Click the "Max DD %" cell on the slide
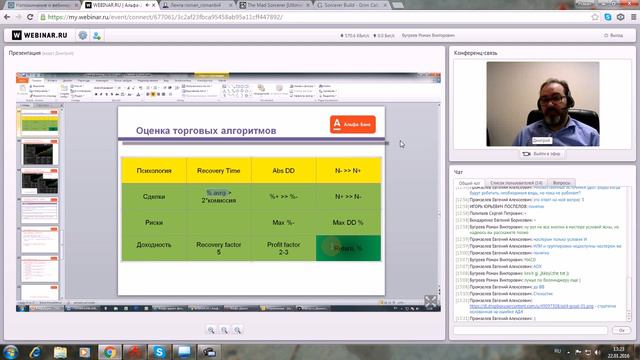The width and height of the screenshot is (640, 360). pos(348,222)
